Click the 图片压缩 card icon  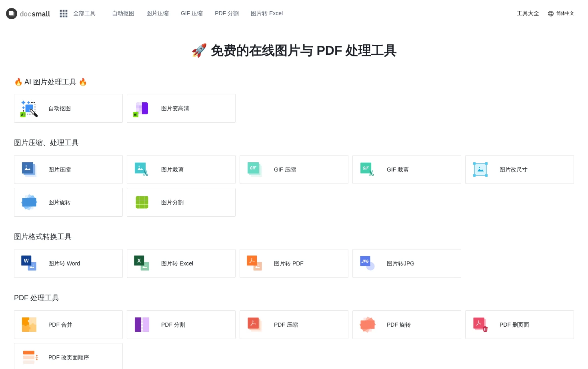click(x=29, y=170)
